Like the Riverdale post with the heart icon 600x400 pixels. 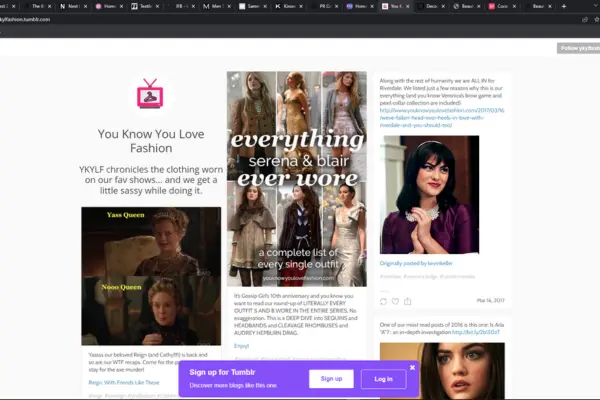pos(395,302)
